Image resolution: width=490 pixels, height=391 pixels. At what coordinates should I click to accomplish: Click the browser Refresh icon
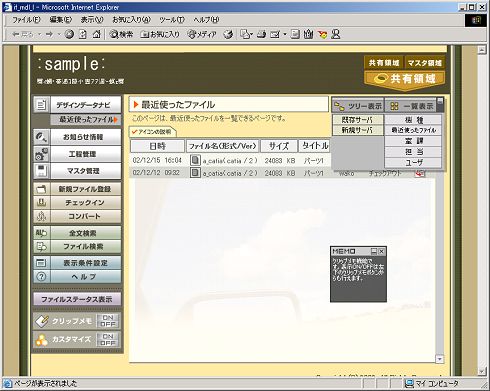coord(83,34)
